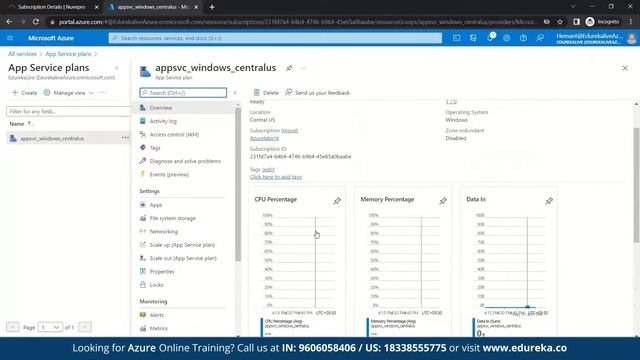The width and height of the screenshot is (640, 360).
Task: Pin the CPU Percentage chart
Action: pos(337,201)
